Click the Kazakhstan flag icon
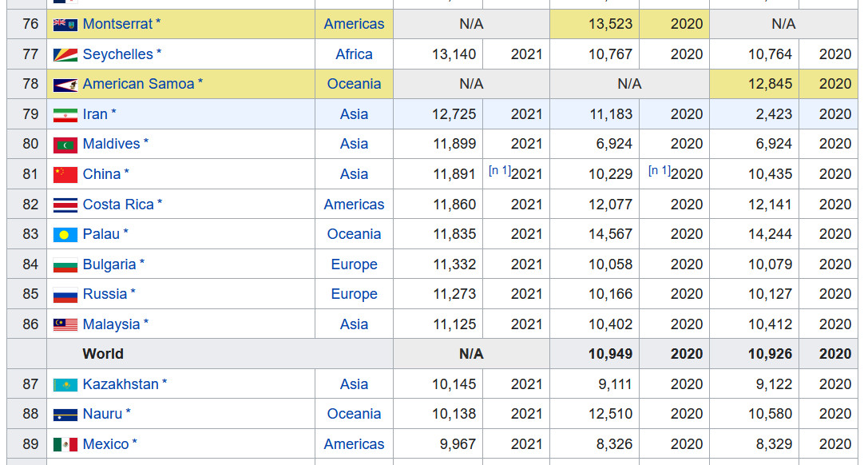Image resolution: width=868 pixels, height=465 pixels. (x=65, y=384)
